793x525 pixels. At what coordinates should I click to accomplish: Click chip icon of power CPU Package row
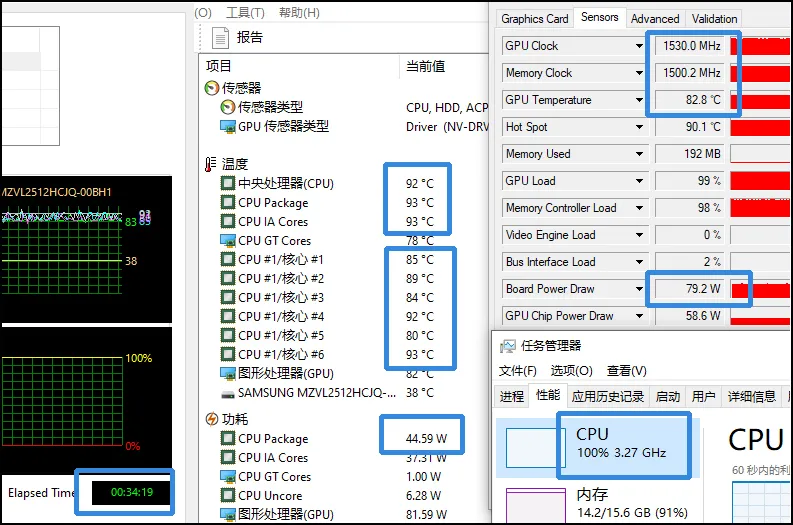(228, 439)
